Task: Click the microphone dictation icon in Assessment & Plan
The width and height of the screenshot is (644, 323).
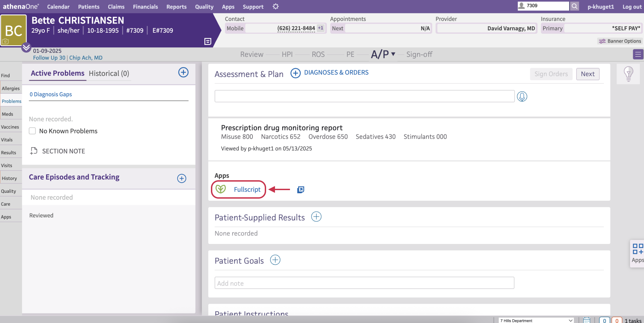Action: point(522,96)
